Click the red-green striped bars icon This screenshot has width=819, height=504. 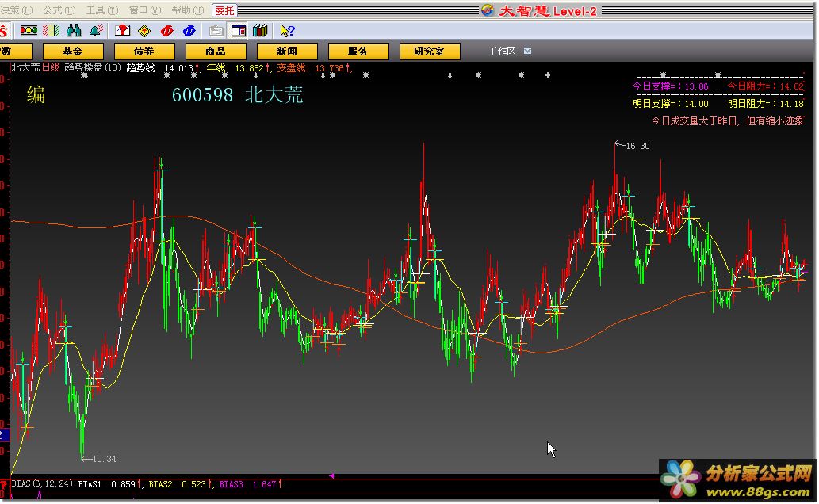(52, 31)
